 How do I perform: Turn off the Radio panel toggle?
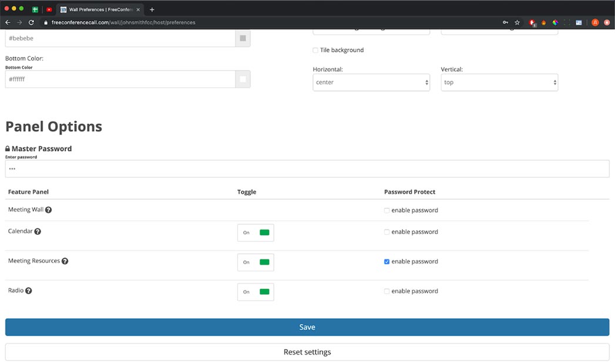(256, 292)
